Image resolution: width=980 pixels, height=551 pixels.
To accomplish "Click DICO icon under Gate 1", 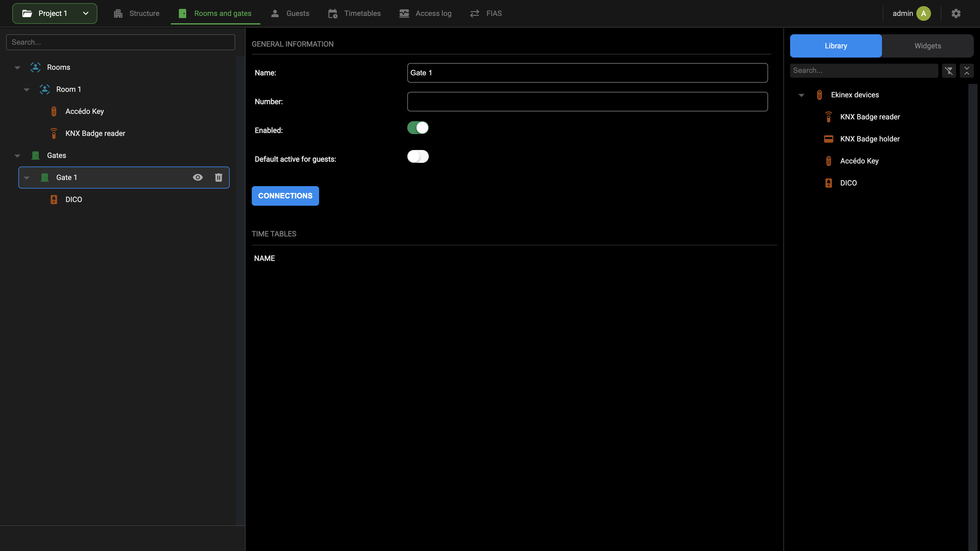I will click(x=54, y=200).
